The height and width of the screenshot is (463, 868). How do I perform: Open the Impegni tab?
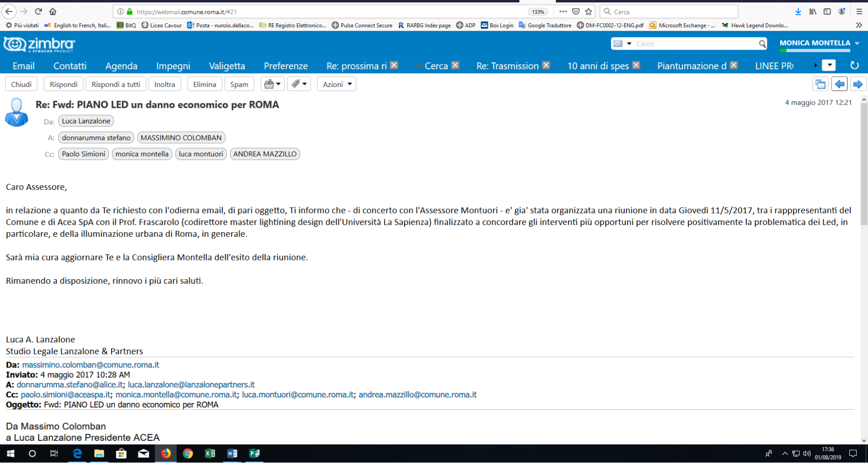(173, 66)
